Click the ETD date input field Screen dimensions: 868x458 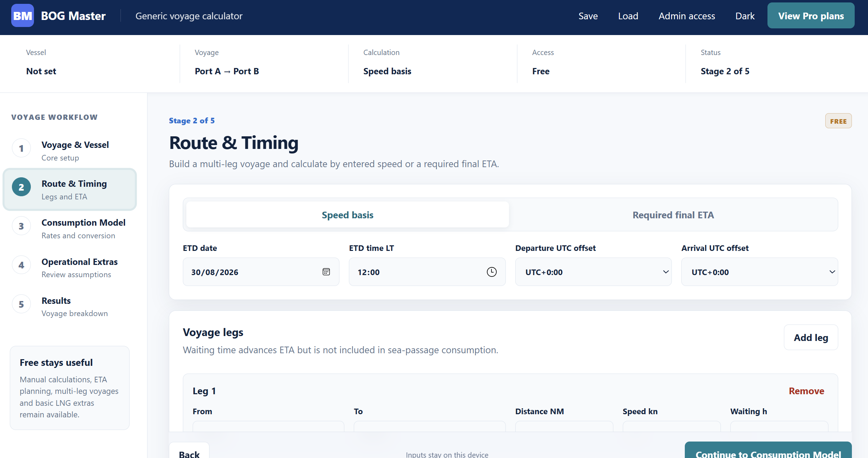pyautogui.click(x=261, y=272)
